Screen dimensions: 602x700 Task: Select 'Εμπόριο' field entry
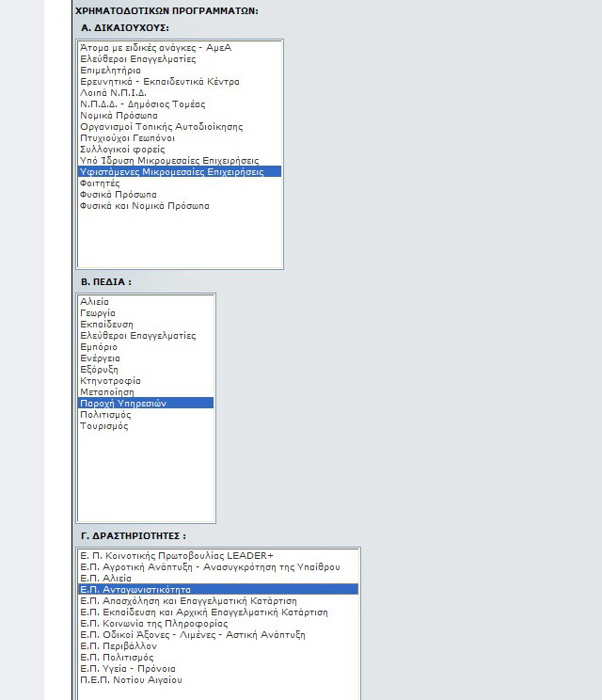146,347
